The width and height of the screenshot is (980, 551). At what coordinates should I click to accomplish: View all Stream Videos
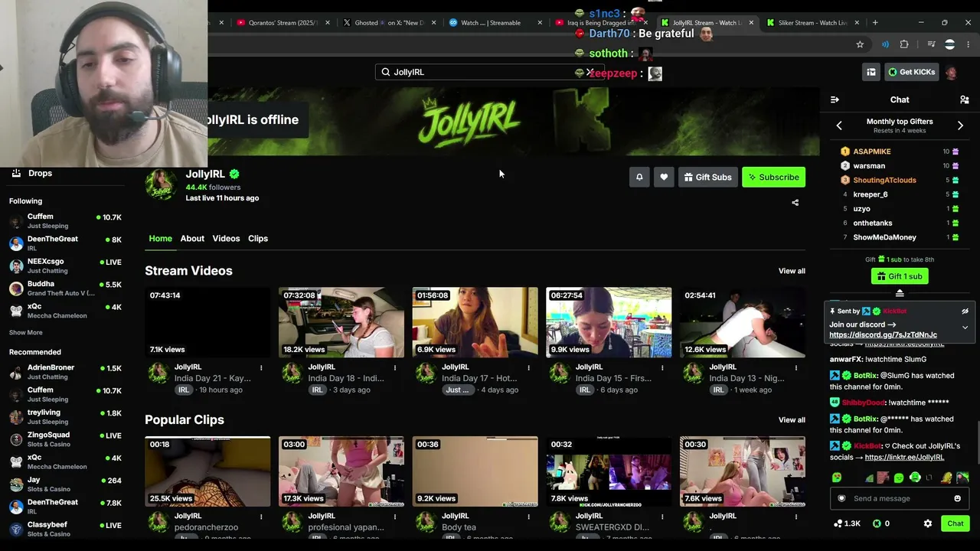pyautogui.click(x=792, y=271)
